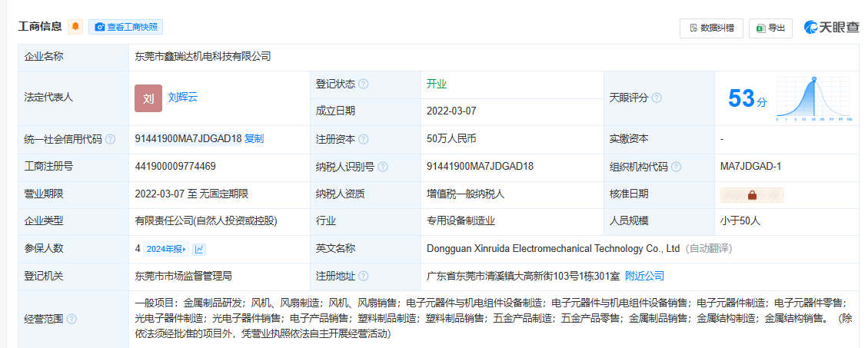Click the 53分 score value
This screenshot has width=868, height=348.
(x=747, y=98)
